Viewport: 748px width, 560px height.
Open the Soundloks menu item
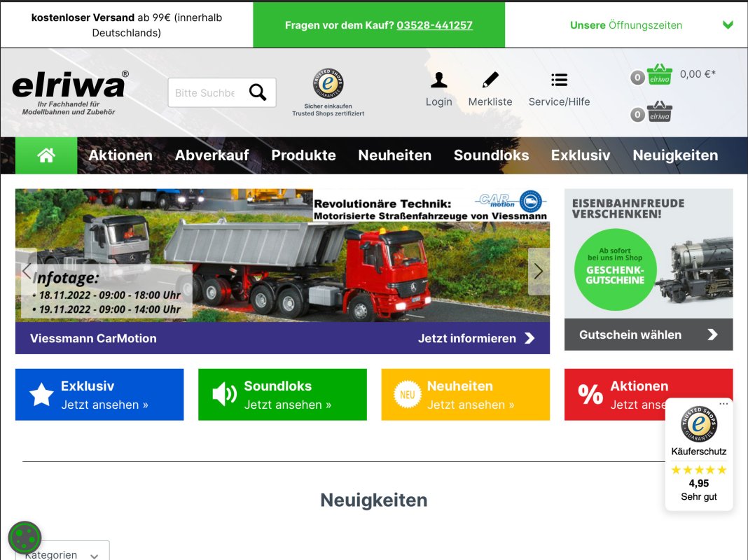491,155
